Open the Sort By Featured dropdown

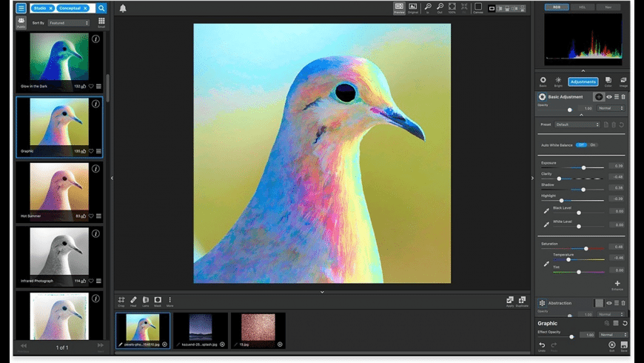[68, 23]
